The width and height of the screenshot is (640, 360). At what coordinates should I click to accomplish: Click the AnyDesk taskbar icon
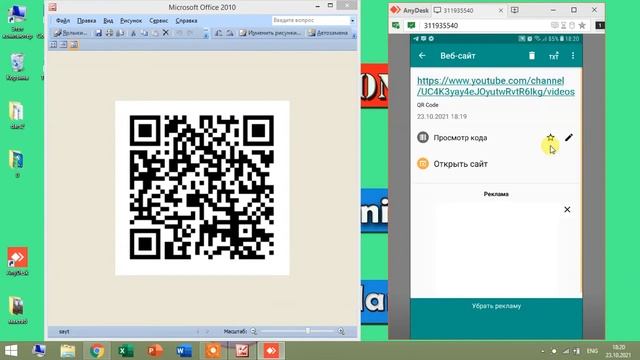(271, 351)
